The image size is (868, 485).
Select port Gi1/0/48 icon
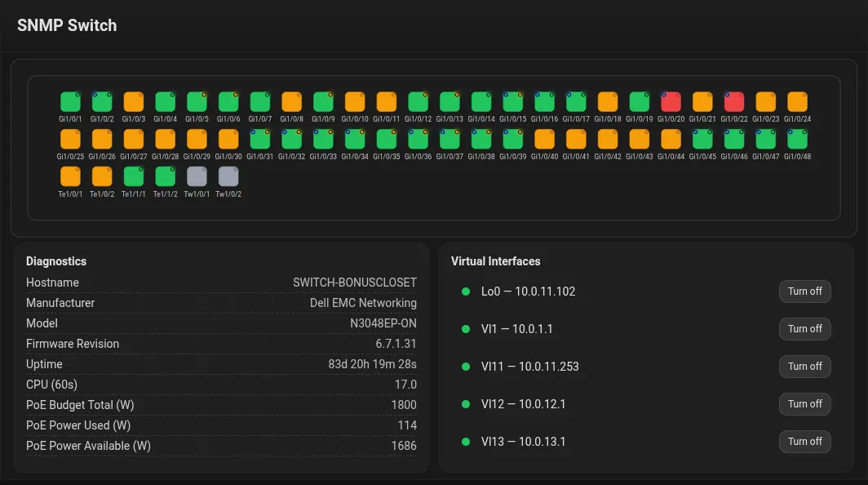pyautogui.click(x=797, y=139)
